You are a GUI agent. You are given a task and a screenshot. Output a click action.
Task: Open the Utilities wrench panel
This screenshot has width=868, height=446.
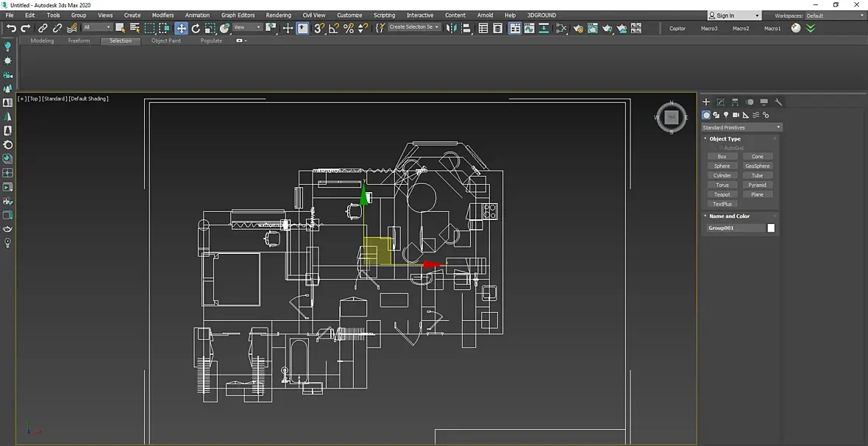(778, 102)
